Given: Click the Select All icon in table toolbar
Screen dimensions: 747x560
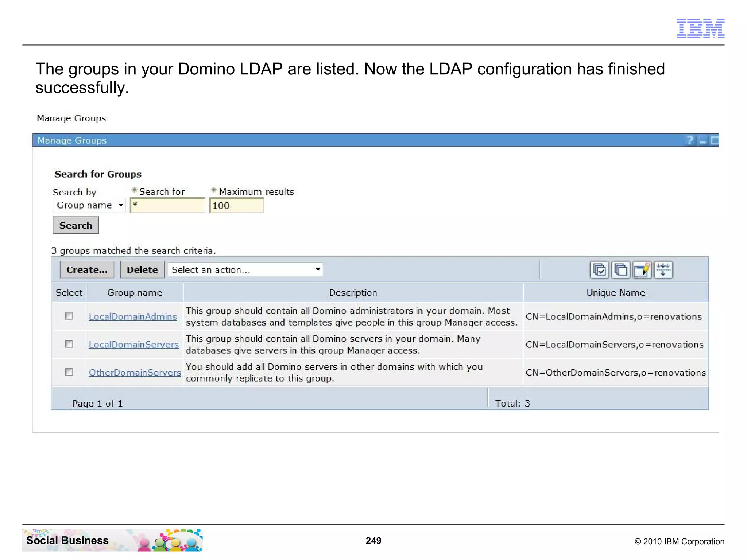Looking at the screenshot, I should tap(599, 270).
